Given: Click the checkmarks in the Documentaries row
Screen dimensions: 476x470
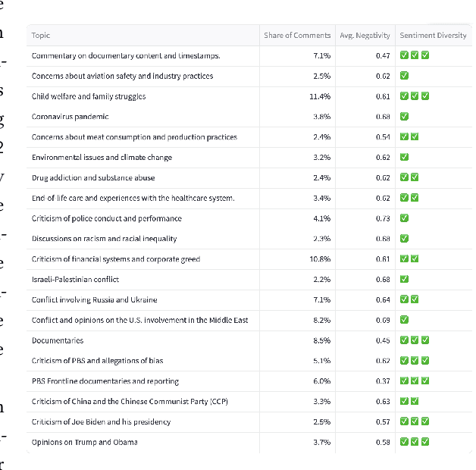Looking at the screenshot, I should [415, 340].
